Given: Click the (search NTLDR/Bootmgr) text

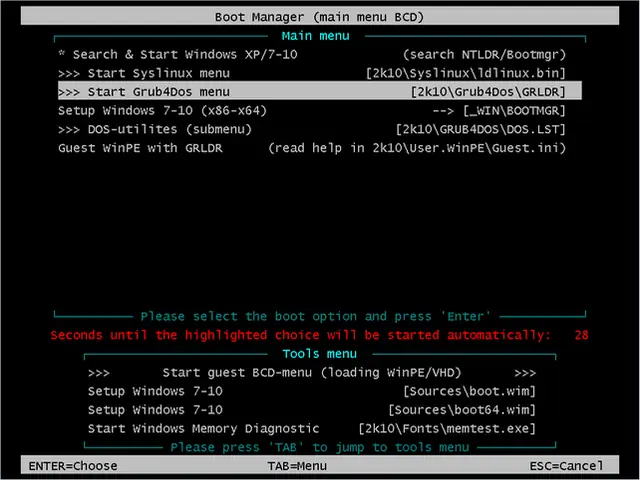Looking at the screenshot, I should [x=484, y=54].
